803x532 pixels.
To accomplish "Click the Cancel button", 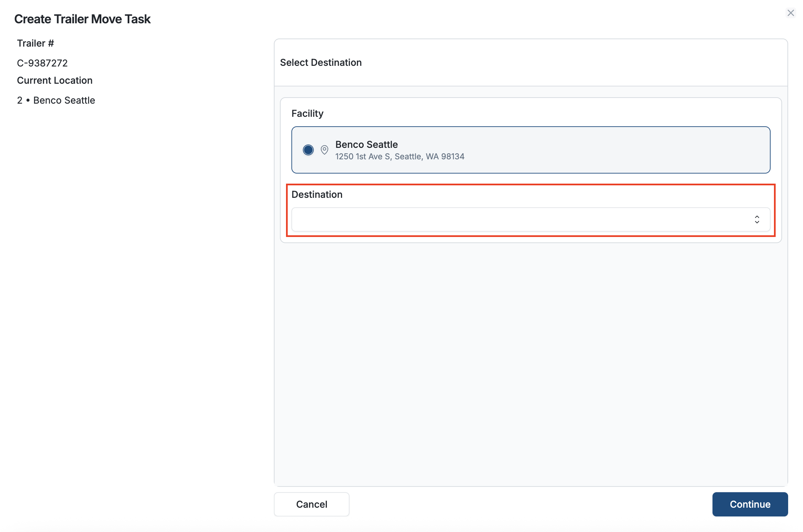I will click(312, 504).
